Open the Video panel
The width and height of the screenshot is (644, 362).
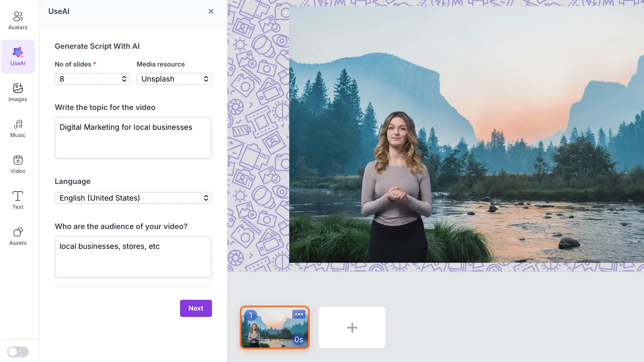[18, 164]
